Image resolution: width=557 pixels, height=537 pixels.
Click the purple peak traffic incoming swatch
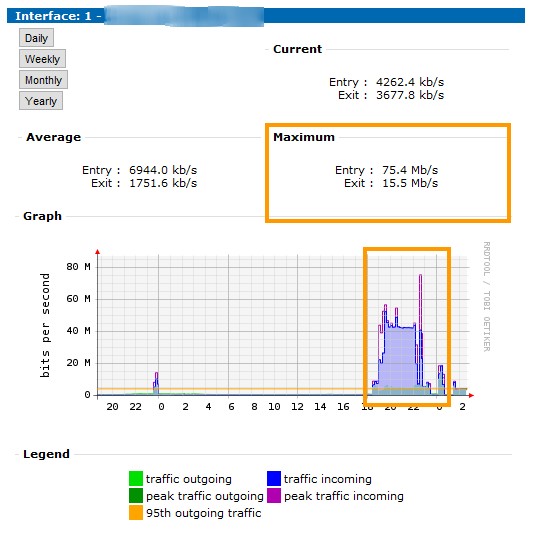coord(274,495)
